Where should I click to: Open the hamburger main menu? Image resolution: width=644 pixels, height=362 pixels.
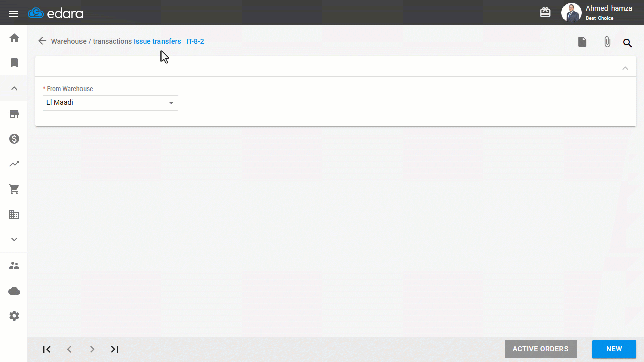(14, 14)
